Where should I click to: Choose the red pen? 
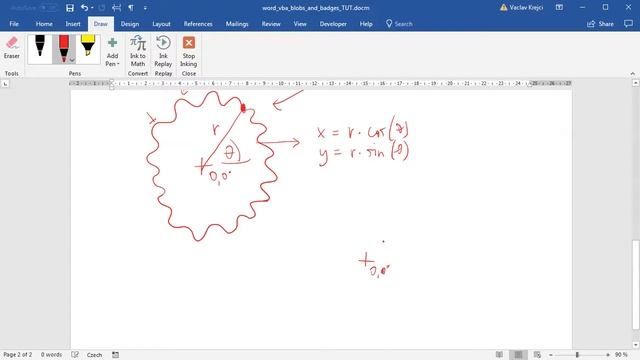(64, 49)
